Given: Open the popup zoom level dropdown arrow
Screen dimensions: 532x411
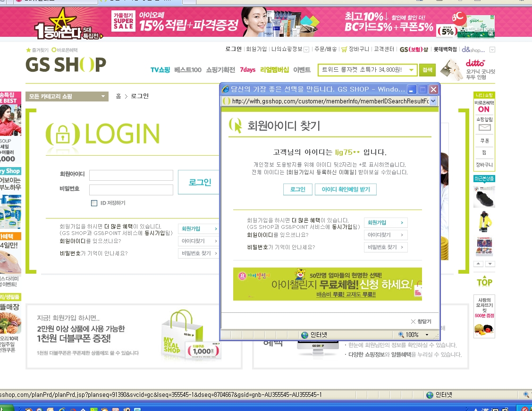Looking at the screenshot, I should (427, 335).
